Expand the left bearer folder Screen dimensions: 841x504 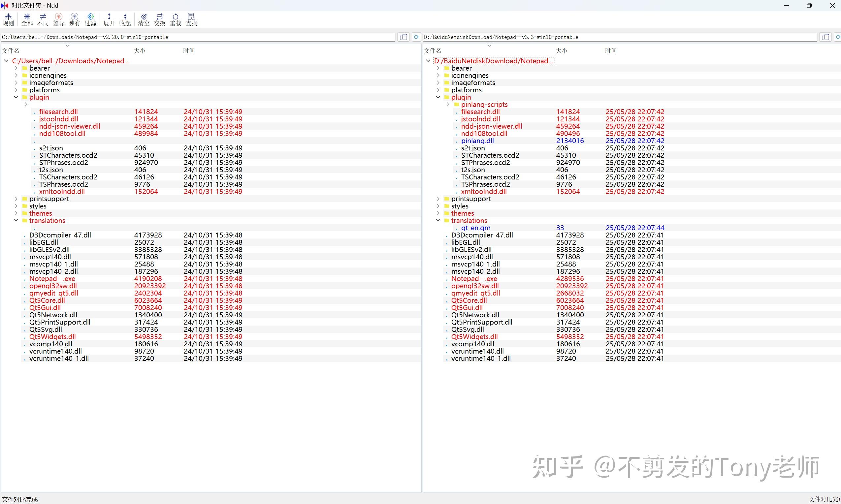pos(16,68)
